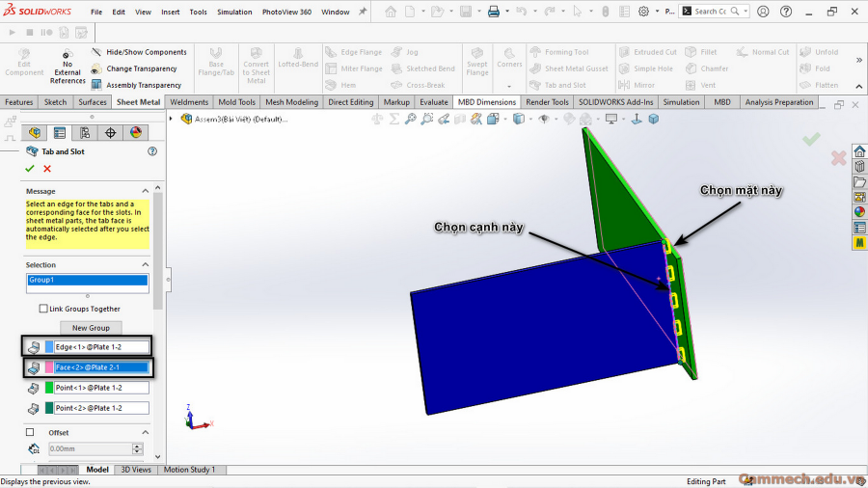Click the Zoom to Area icon
This screenshot has width=868, height=488.
point(427,119)
